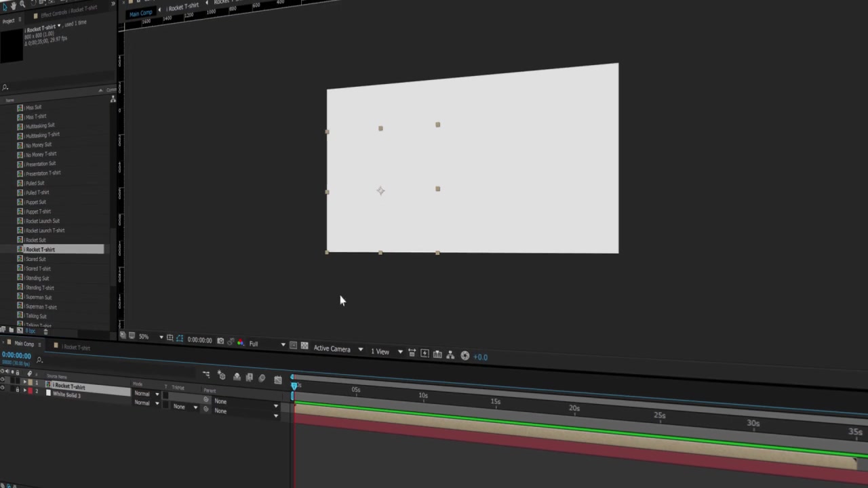Open the Graph Editor icon
The width and height of the screenshot is (868, 488).
pos(278,380)
